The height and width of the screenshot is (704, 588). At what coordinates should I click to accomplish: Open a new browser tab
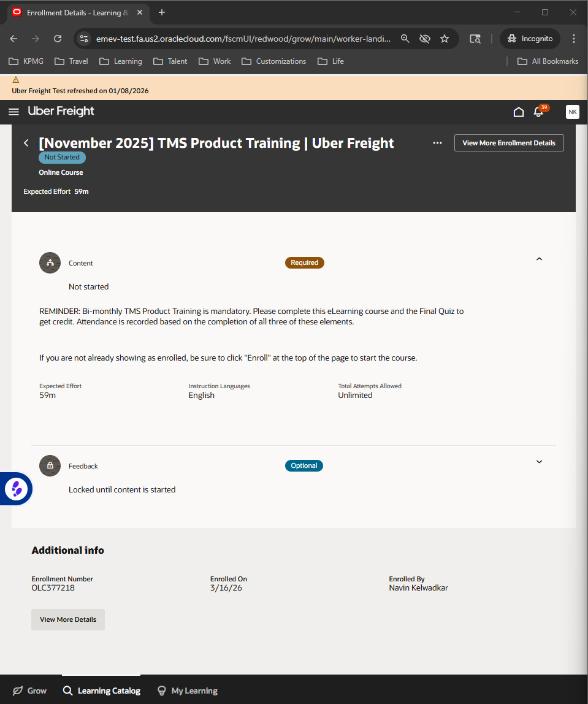(x=162, y=12)
